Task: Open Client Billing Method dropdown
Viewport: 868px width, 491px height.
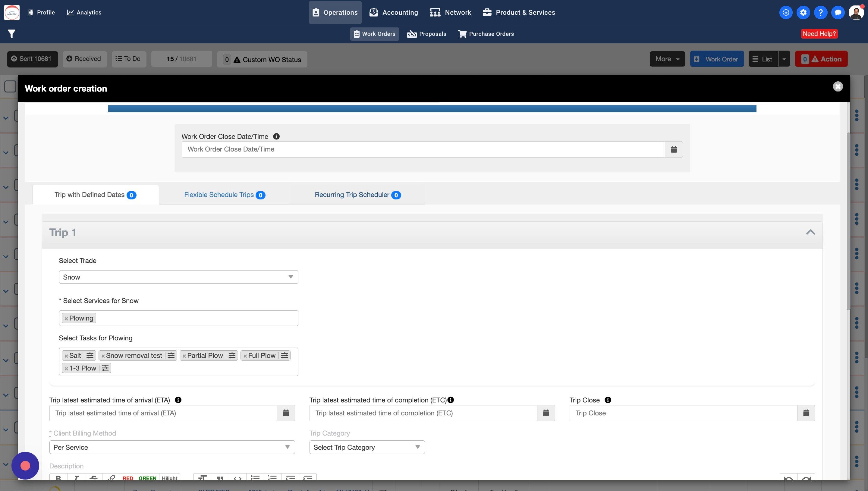Action: tap(172, 448)
